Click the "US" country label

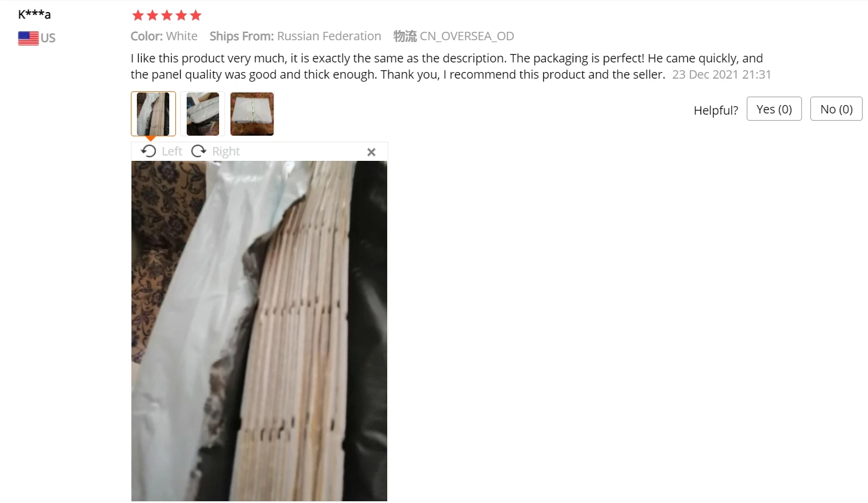[48, 38]
